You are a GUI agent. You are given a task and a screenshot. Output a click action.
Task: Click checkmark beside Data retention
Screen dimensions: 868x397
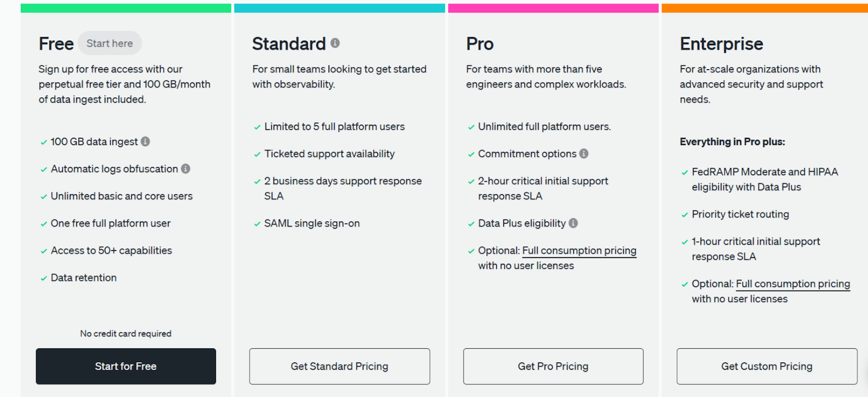click(43, 278)
